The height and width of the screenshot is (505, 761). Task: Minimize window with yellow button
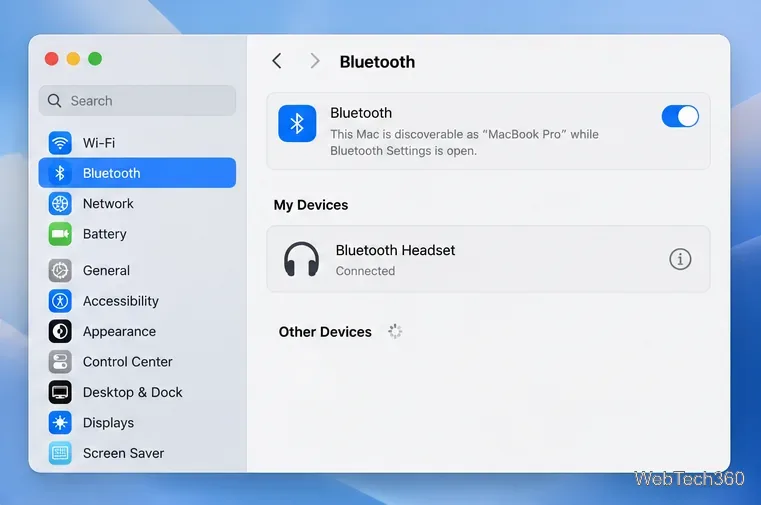tap(73, 59)
